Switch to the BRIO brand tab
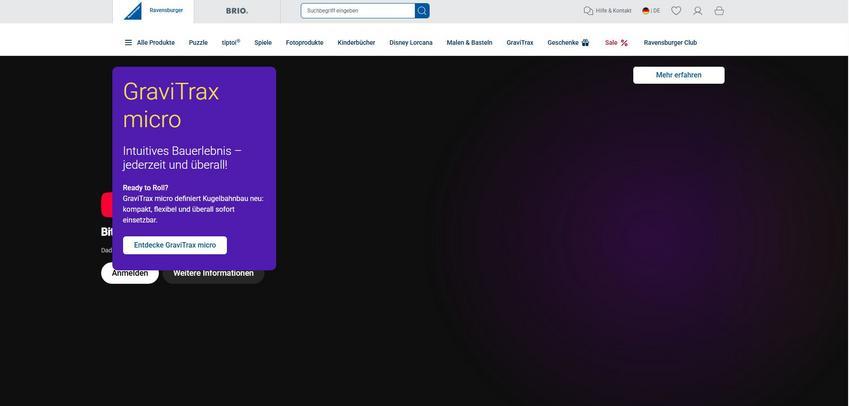Image resolution: width=849 pixels, height=406 pixels. click(237, 11)
